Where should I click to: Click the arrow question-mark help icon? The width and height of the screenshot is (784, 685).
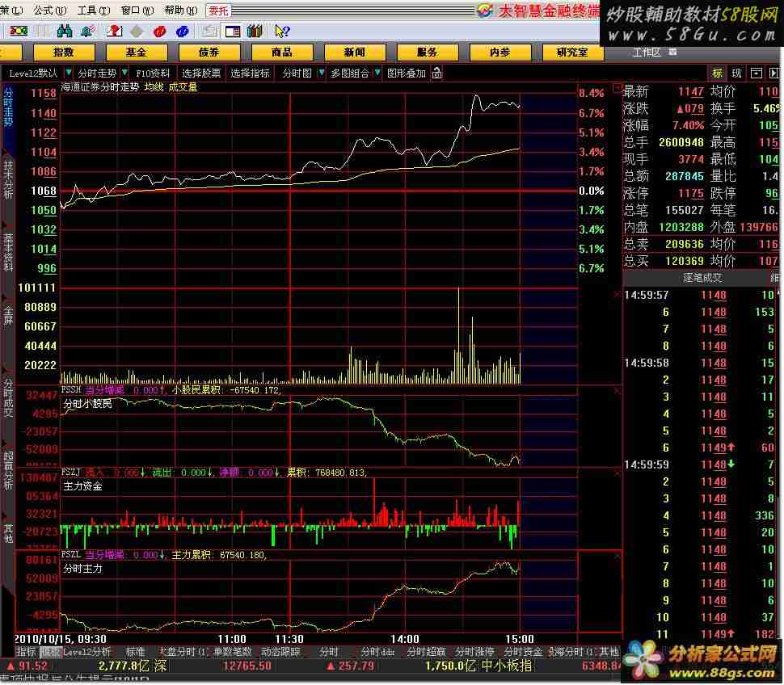[x=282, y=32]
